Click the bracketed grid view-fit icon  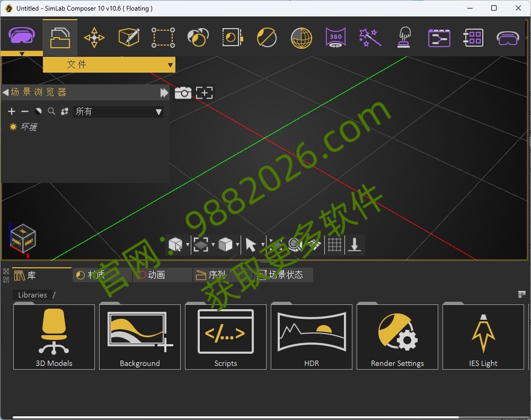pyautogui.click(x=201, y=244)
